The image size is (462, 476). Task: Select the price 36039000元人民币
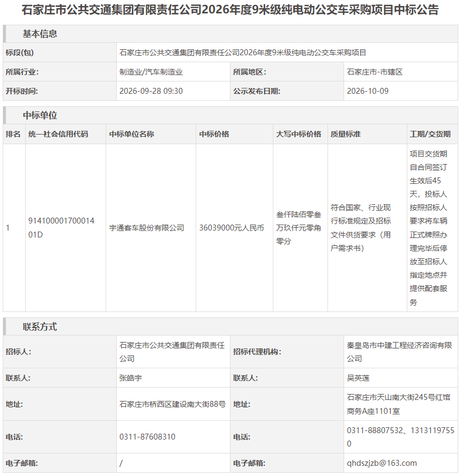point(232,228)
